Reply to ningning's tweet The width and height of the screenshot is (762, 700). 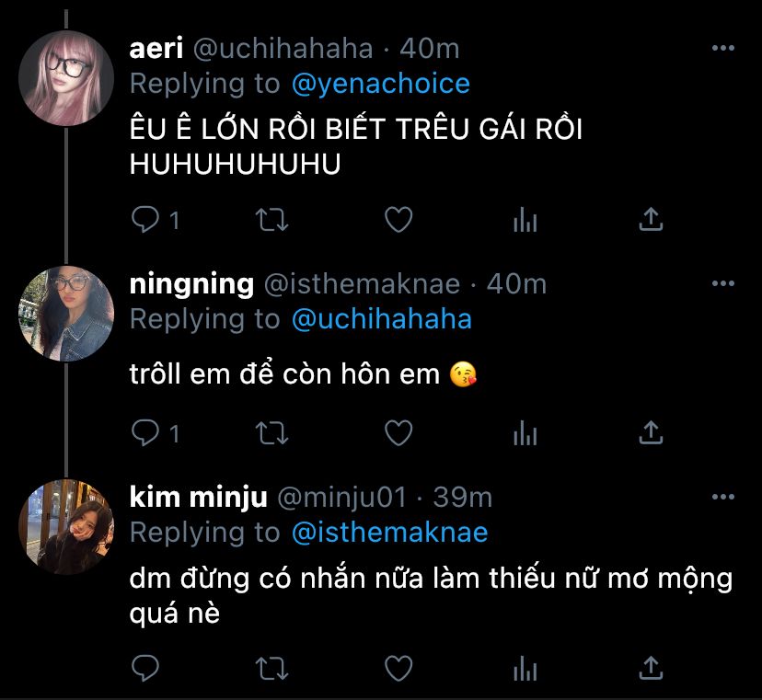click(145, 432)
